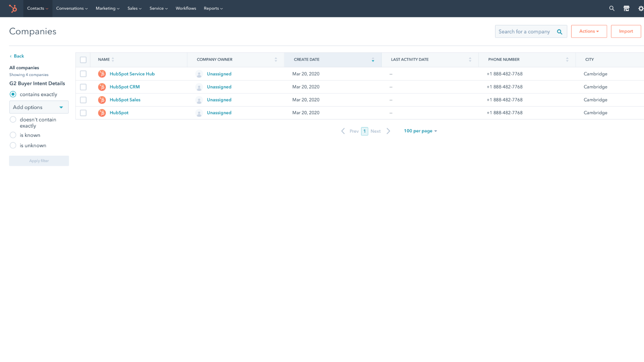This screenshot has width=644, height=362.
Task: Sort by Last Activity Date column arrows
Action: [470, 60]
